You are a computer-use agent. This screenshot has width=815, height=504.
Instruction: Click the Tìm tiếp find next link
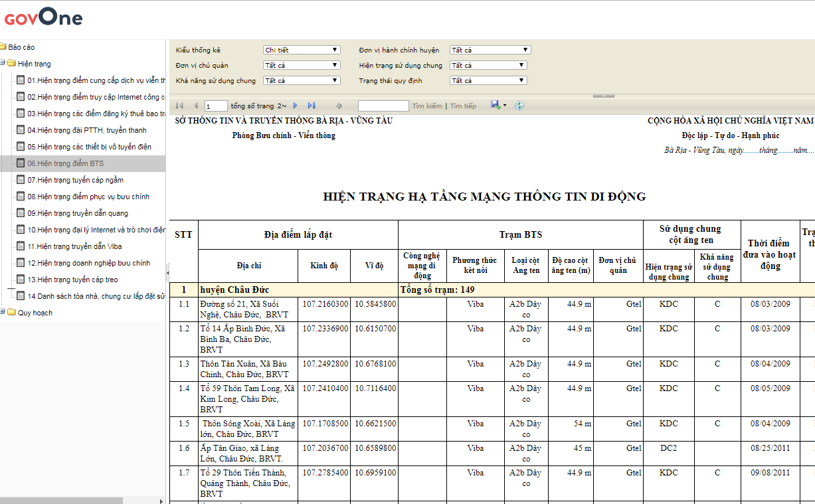coord(463,106)
